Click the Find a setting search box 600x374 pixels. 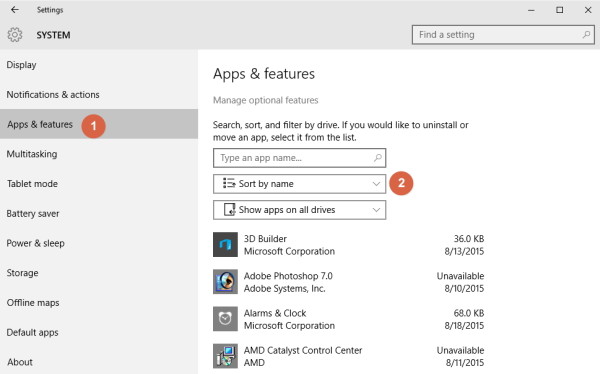tap(503, 35)
